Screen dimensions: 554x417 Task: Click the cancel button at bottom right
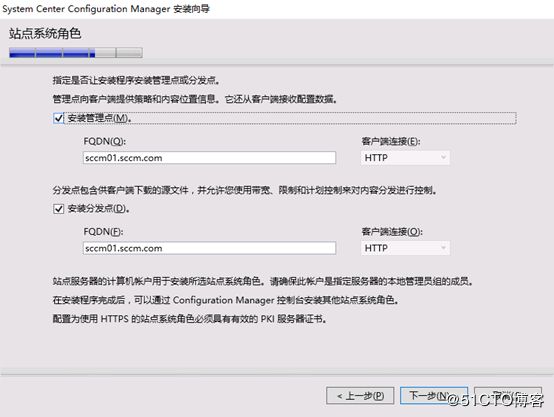point(508,395)
